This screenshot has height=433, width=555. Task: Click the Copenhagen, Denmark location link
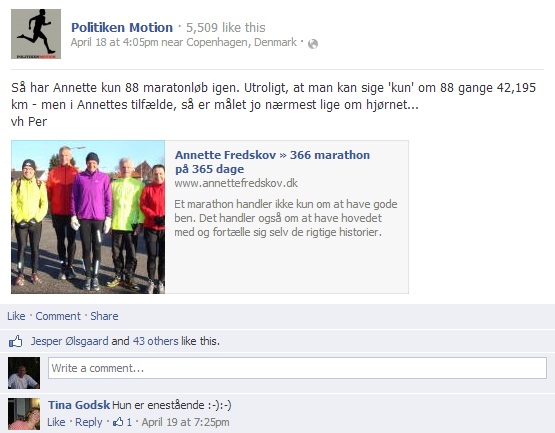point(241,42)
